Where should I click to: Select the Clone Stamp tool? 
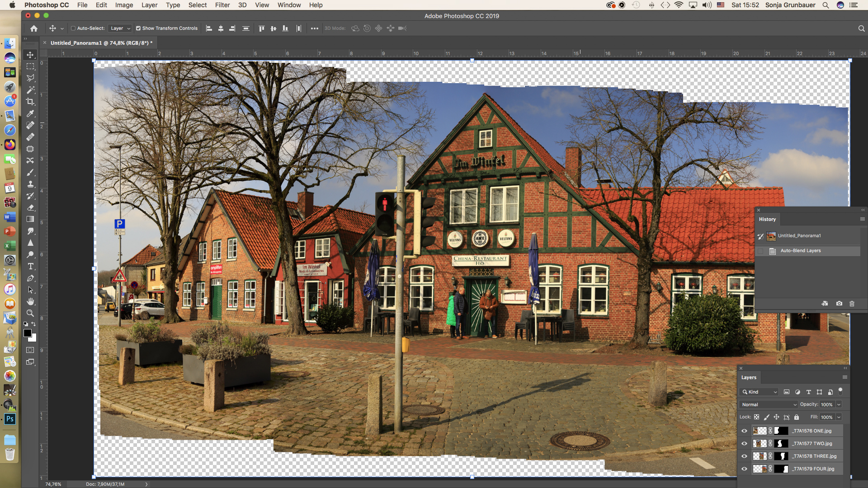tap(30, 184)
